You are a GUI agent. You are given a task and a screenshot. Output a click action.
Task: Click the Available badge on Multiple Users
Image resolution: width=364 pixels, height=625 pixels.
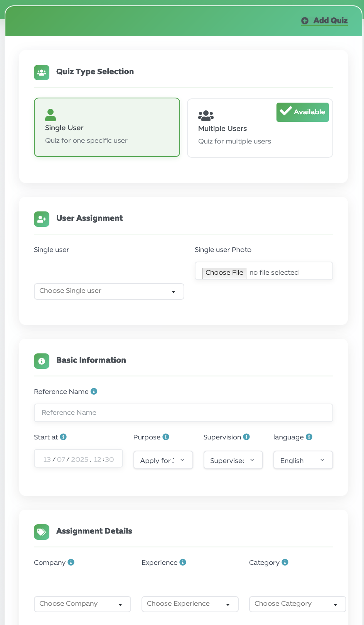(x=302, y=112)
